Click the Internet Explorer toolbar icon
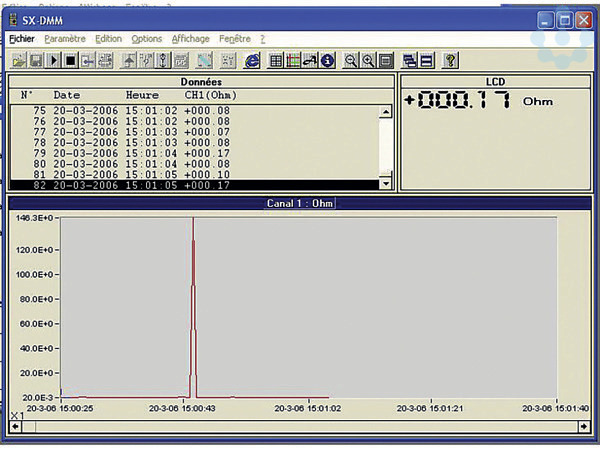Screen dimensions: 600x449 tap(253, 60)
